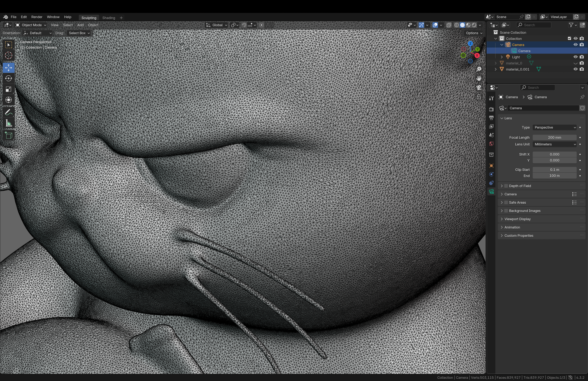Image resolution: width=588 pixels, height=381 pixels.
Task: Toggle camera view icon in viewport
Action: 479,88
